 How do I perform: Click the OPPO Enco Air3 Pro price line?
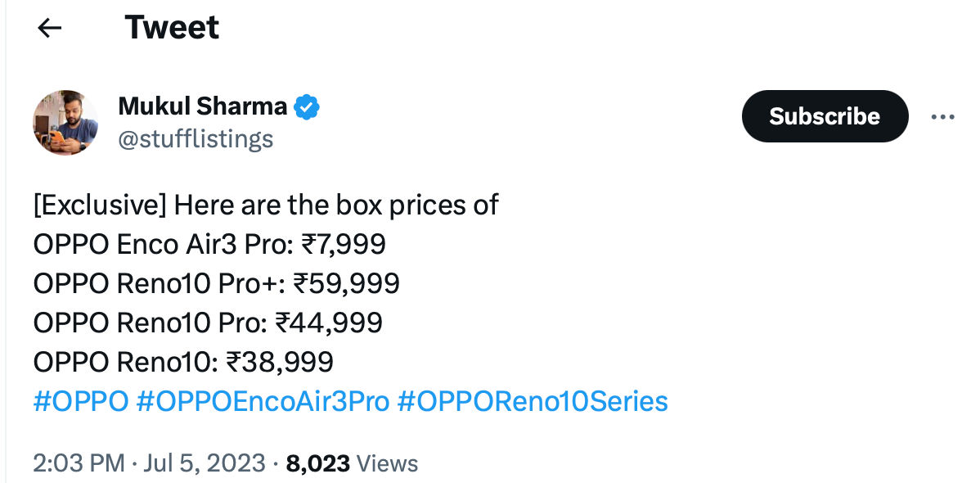point(209,245)
